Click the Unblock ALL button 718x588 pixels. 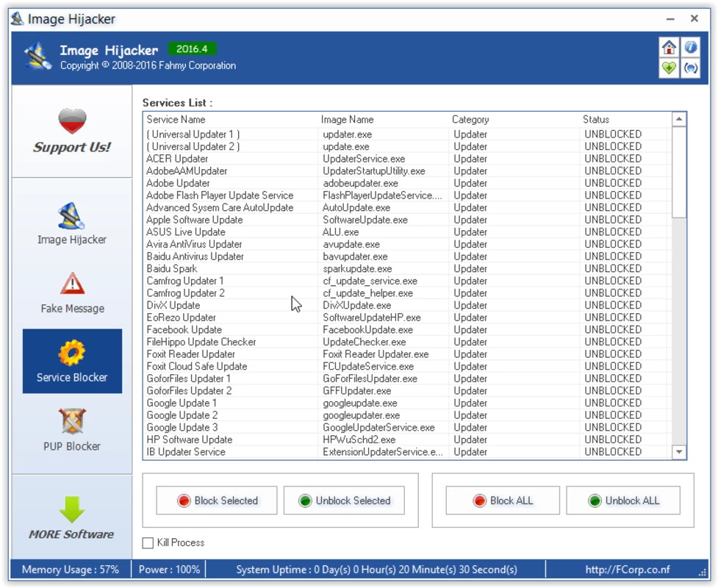622,501
